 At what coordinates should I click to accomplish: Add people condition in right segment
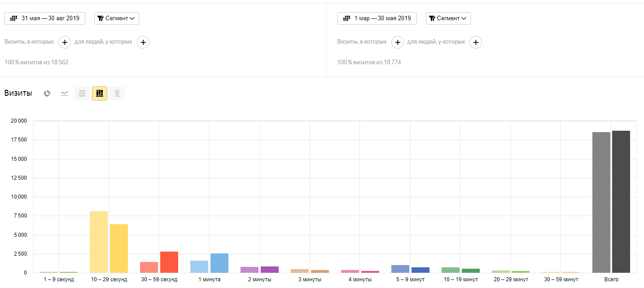coord(476,42)
